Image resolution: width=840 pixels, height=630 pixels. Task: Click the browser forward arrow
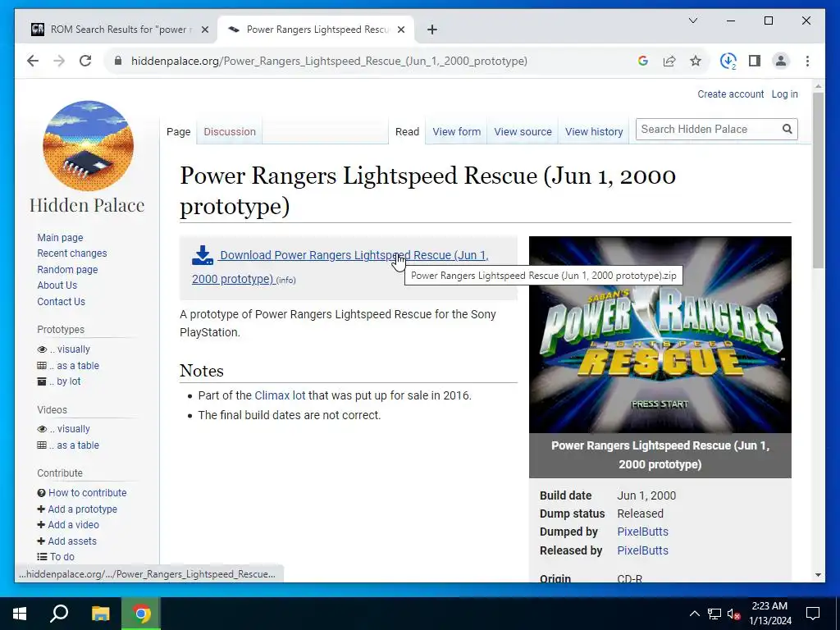(59, 61)
